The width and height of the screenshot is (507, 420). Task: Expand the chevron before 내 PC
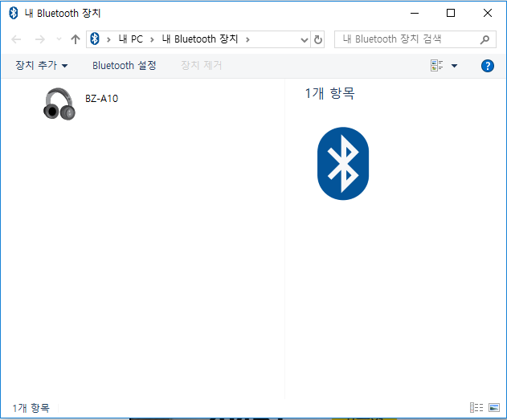tap(108, 39)
